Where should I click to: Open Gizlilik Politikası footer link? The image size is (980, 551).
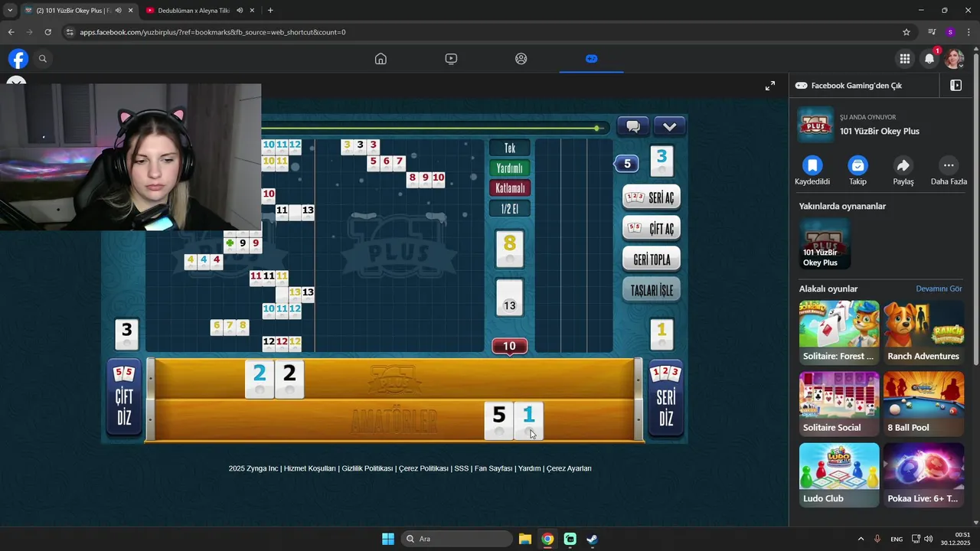click(x=367, y=468)
